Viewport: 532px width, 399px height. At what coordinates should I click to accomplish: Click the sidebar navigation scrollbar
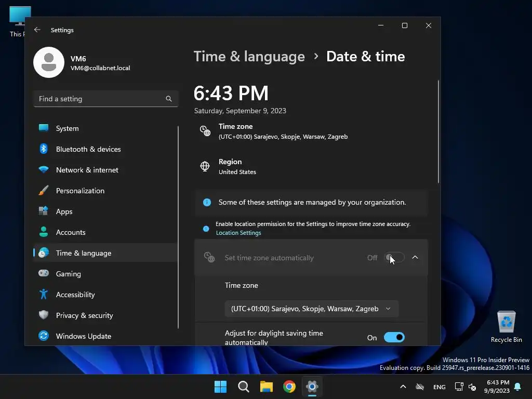coord(178,228)
